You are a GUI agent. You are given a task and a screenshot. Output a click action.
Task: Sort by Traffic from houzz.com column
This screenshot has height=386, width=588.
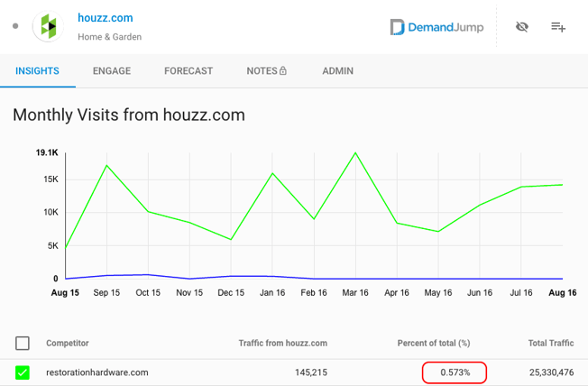(283, 343)
